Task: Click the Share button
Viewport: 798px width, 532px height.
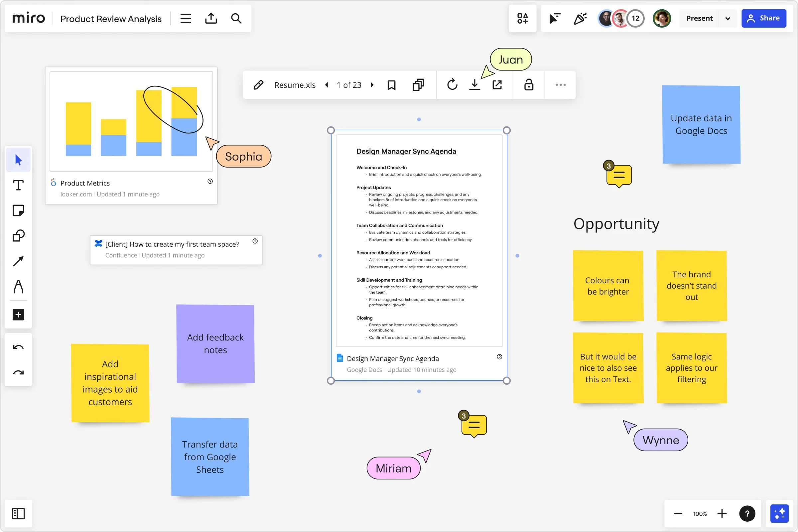Action: (764, 18)
